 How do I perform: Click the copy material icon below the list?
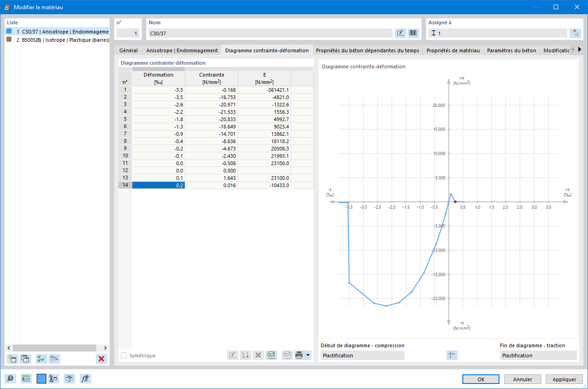tap(25, 359)
